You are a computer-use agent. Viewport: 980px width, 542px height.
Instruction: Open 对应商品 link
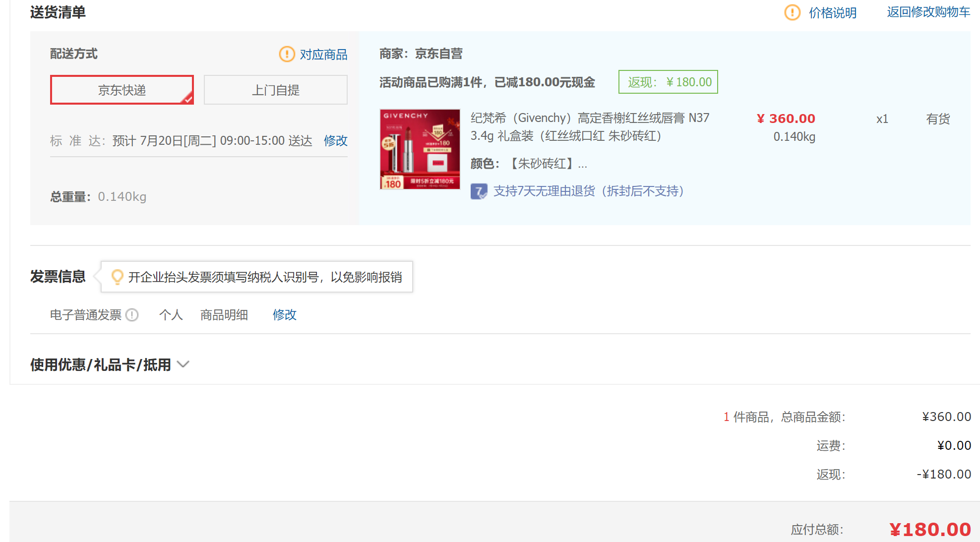323,55
